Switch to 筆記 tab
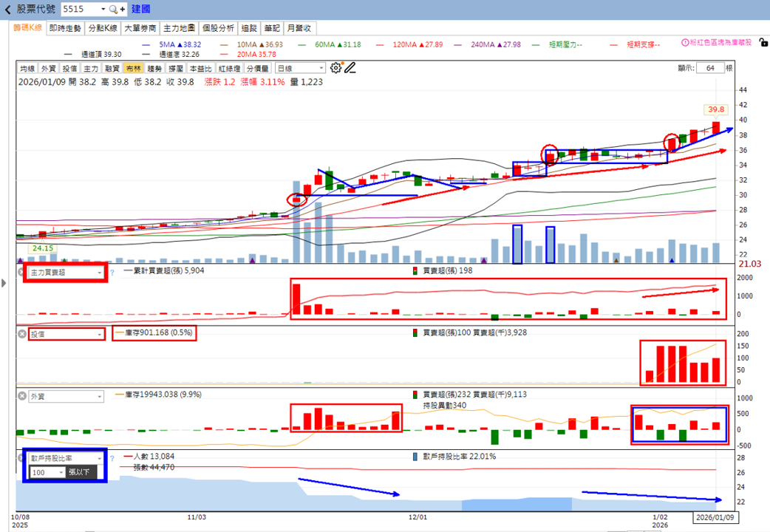The height and width of the screenshot is (532, 770). [x=271, y=28]
